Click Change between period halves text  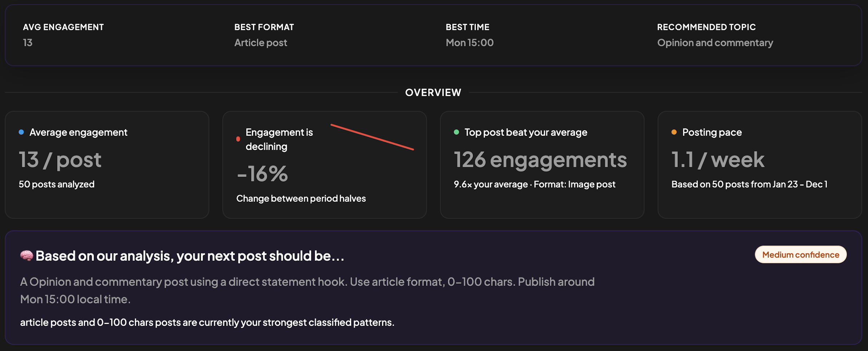(301, 198)
